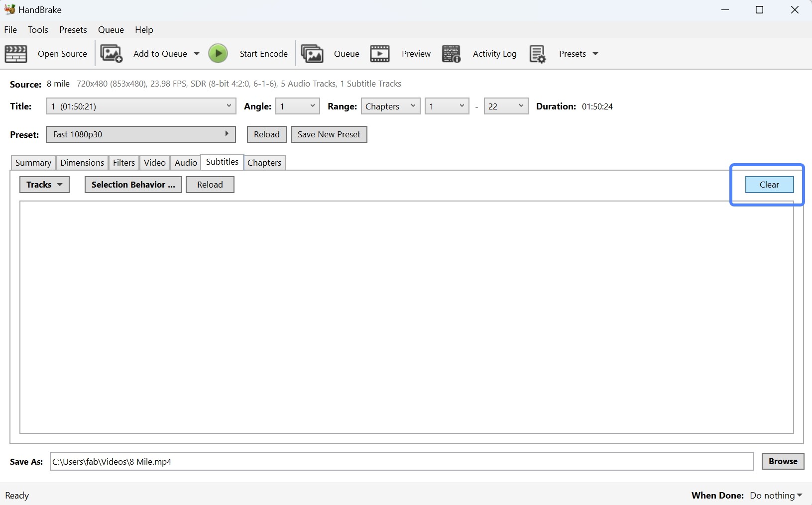Open the Queue panel icon
The image size is (812, 505).
[312, 54]
